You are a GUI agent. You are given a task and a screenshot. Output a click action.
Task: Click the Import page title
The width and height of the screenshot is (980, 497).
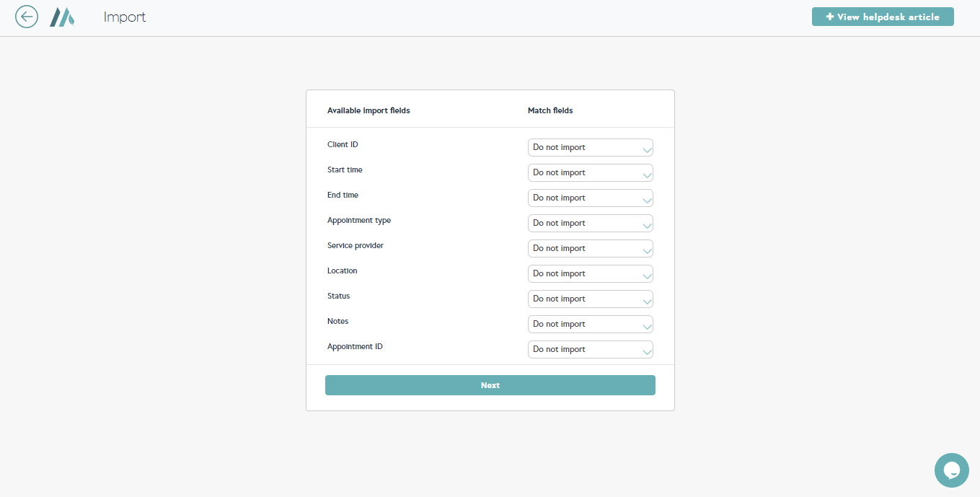(x=125, y=17)
